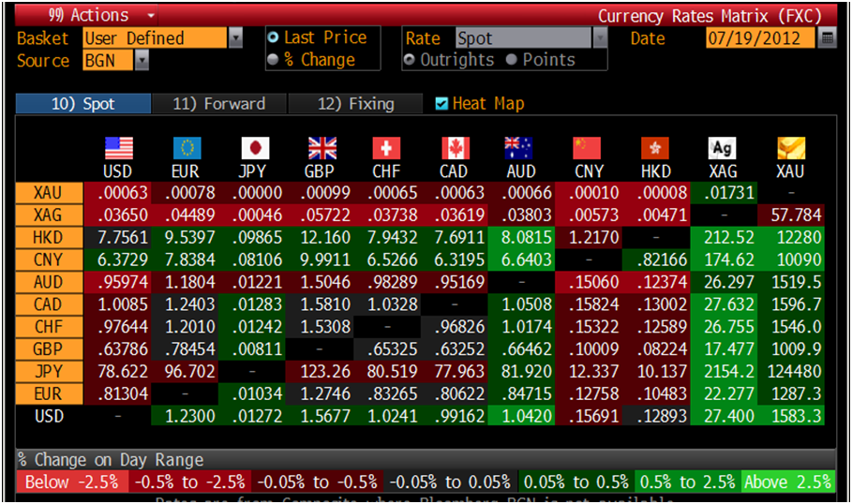Open the Fixing tab
Image resolution: width=852 pixels, height=504 pixels.
click(x=355, y=104)
